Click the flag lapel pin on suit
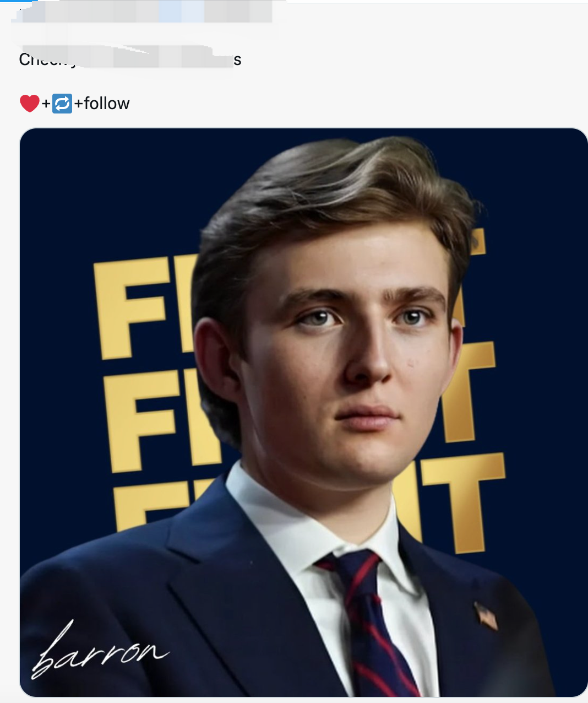 [x=486, y=615]
